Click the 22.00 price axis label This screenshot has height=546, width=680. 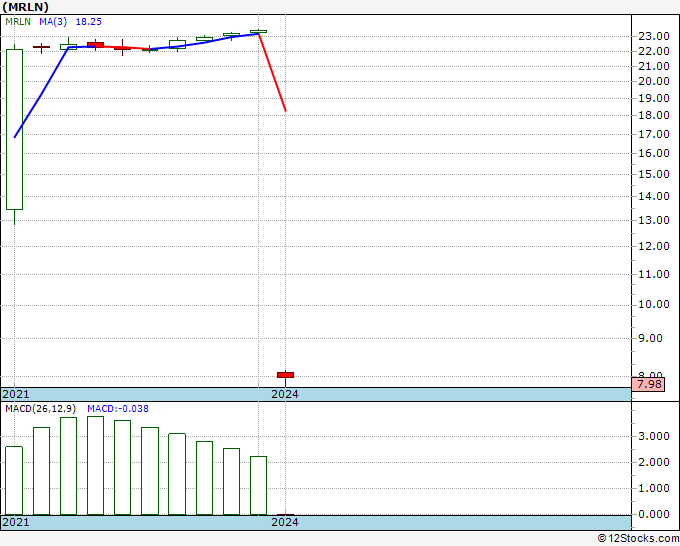coord(654,51)
